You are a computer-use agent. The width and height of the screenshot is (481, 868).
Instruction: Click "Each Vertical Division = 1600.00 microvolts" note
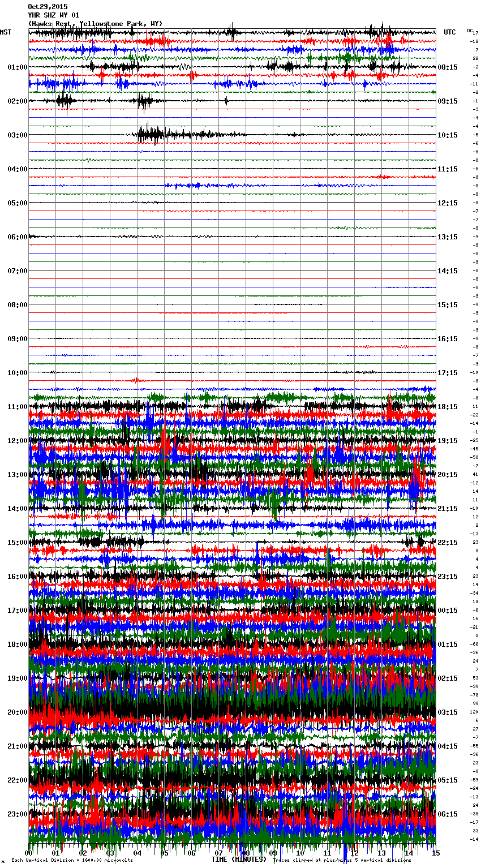tap(72, 861)
